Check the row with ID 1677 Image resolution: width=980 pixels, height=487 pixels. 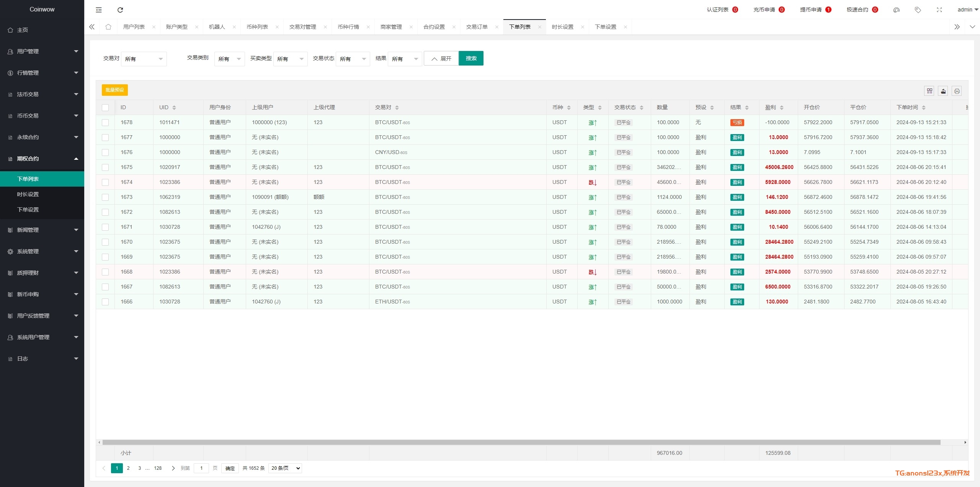tap(105, 138)
